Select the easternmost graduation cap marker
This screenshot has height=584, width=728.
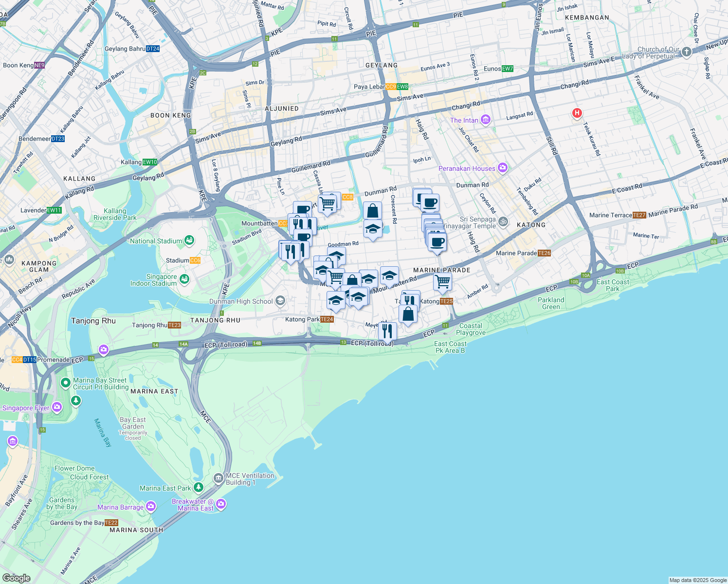pos(389,276)
